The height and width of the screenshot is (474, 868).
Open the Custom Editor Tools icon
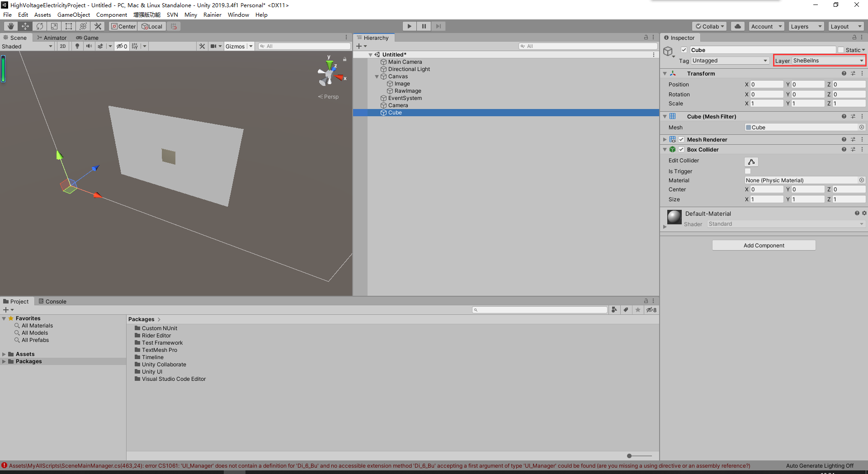(98, 26)
